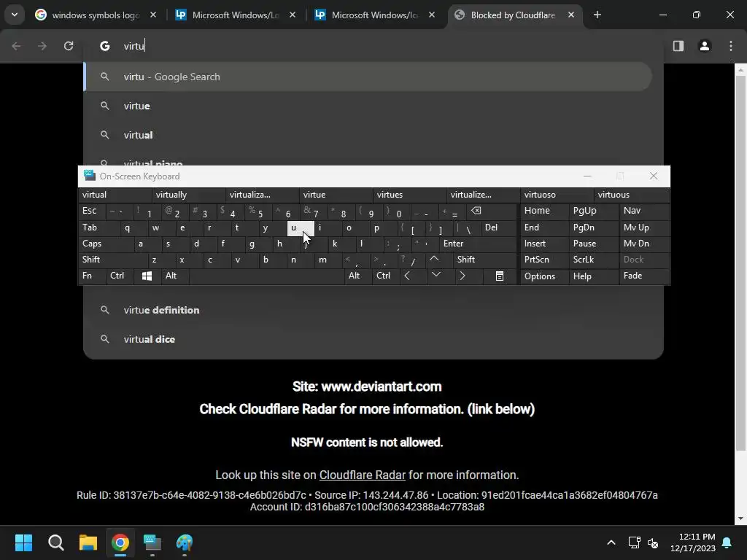
Task: Select 'virtu - Google Search' suggestion
Action: pos(368,77)
